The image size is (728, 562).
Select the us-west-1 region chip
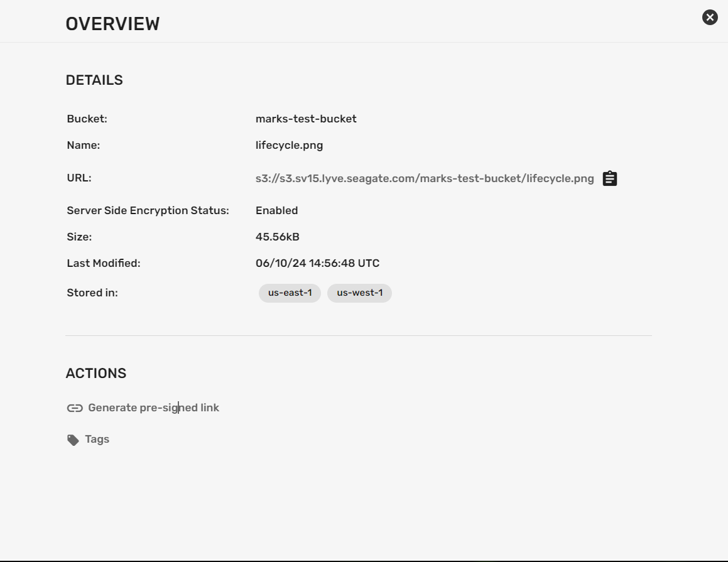pyautogui.click(x=359, y=293)
